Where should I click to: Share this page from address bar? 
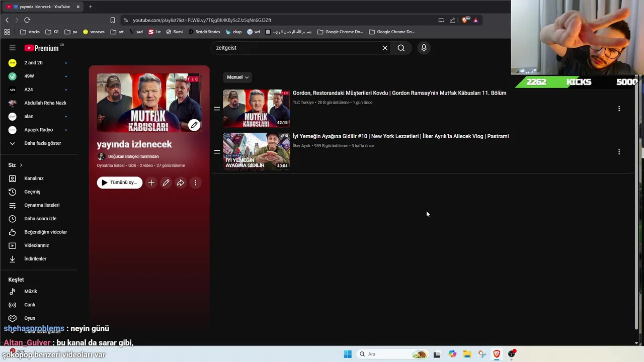(452, 20)
